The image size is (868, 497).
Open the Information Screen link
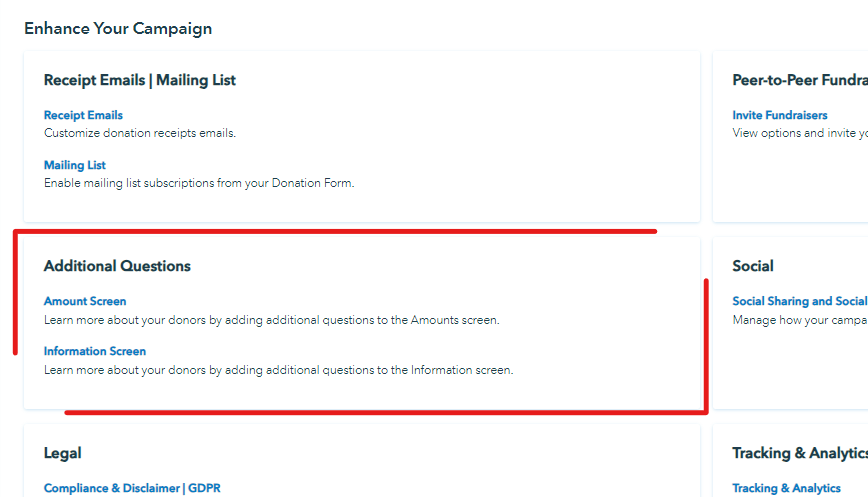click(x=95, y=351)
